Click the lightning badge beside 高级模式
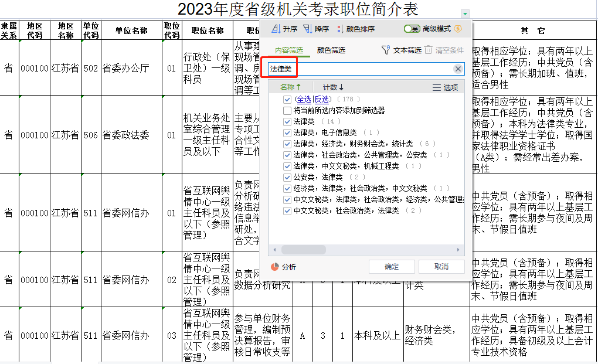598x364 pixels. pos(458,29)
